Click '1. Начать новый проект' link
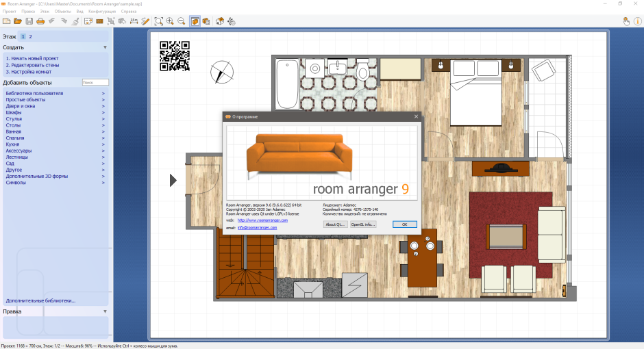The image size is (644, 349). point(32,59)
